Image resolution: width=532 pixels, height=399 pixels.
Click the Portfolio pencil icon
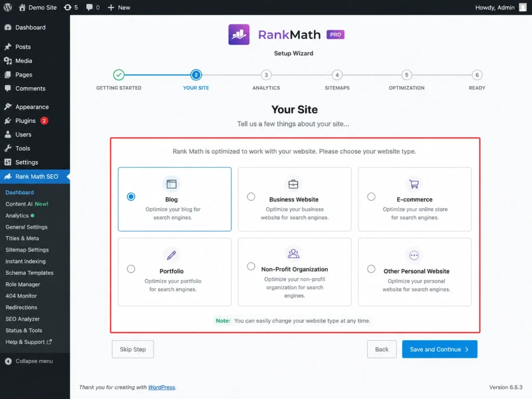pos(171,255)
